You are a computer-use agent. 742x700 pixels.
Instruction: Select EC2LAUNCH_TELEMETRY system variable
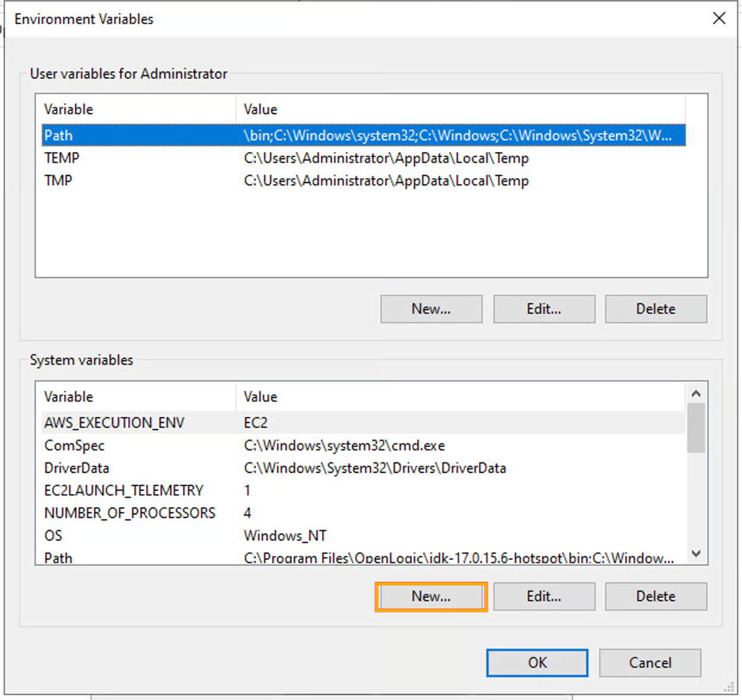(124, 491)
